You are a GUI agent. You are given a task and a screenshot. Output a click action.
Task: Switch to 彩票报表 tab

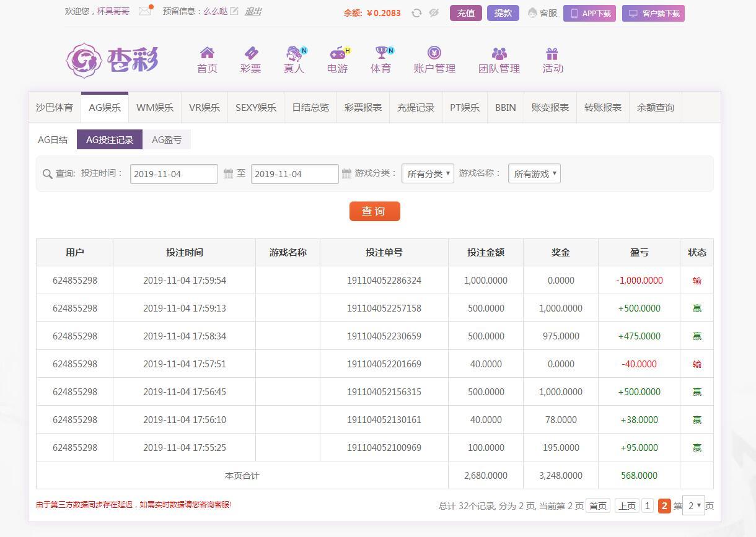point(363,107)
